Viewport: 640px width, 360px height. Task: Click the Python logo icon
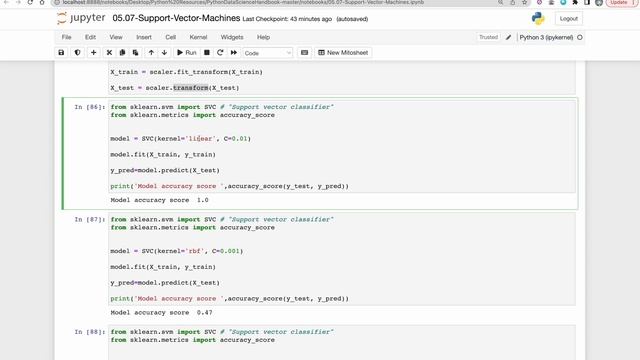coord(538,18)
